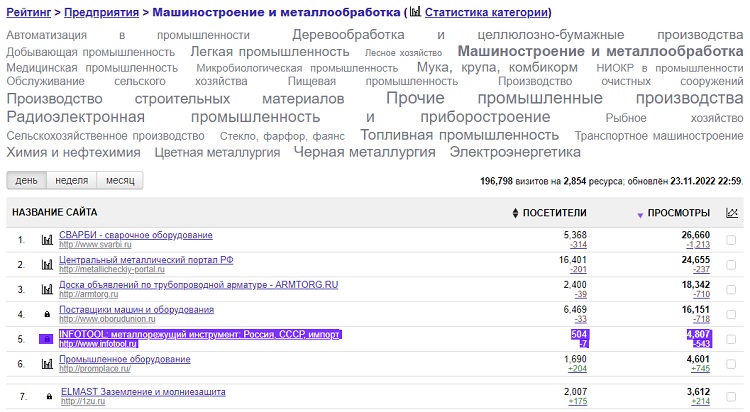
Task: Select Деревообработка и целлюлозно-бумажные производства category
Action: pos(518,34)
